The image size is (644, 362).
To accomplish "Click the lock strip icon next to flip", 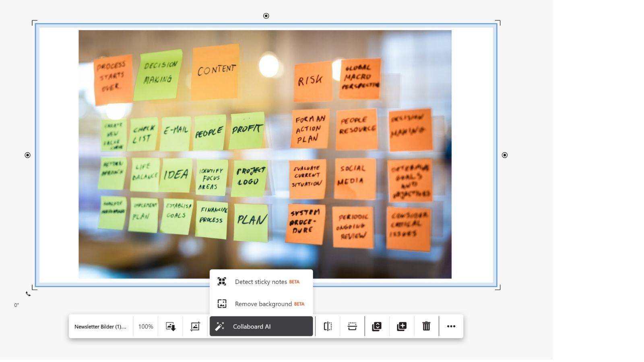I will 353,326.
